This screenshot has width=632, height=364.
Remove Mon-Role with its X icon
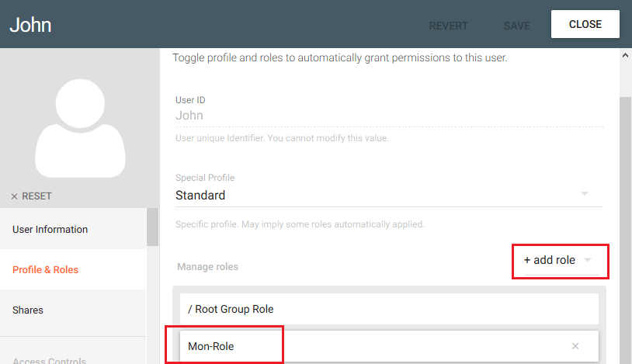[575, 346]
